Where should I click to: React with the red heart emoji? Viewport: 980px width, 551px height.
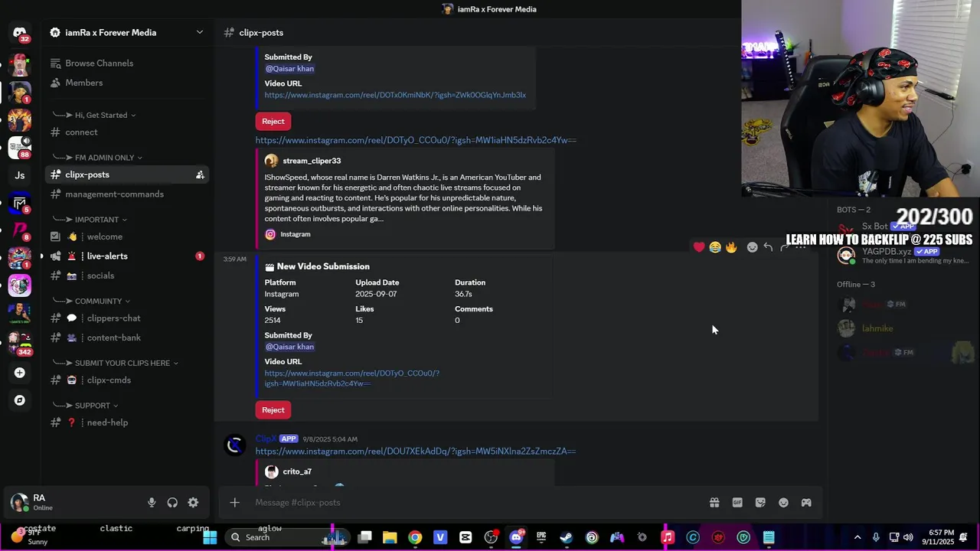(699, 247)
